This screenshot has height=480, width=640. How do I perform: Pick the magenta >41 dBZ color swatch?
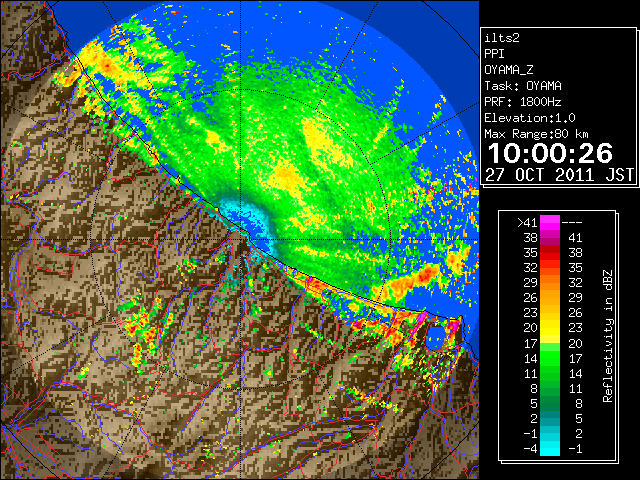pyautogui.click(x=550, y=222)
